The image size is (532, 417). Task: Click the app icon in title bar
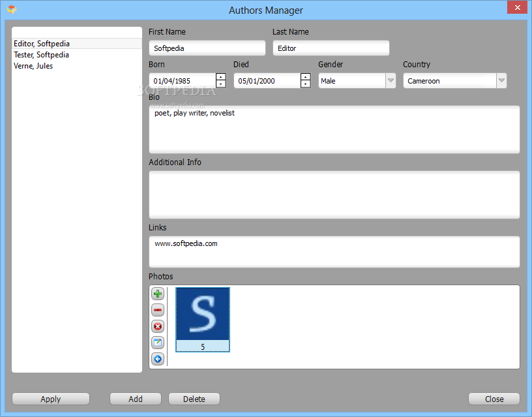coord(12,9)
